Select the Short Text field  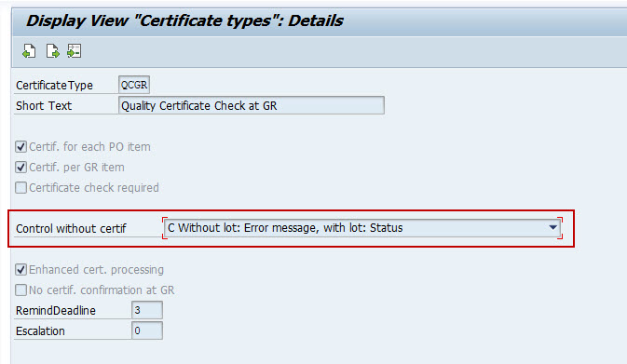252,105
